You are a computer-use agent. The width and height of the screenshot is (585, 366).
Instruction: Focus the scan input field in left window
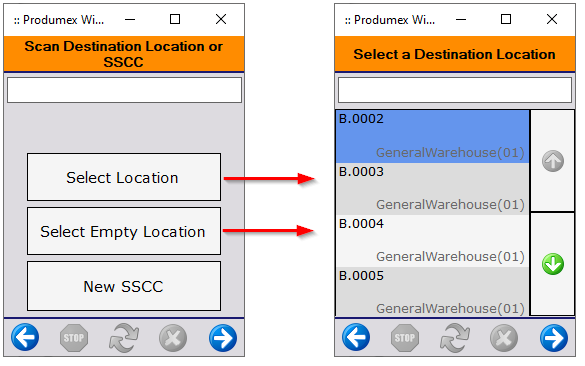pos(125,90)
